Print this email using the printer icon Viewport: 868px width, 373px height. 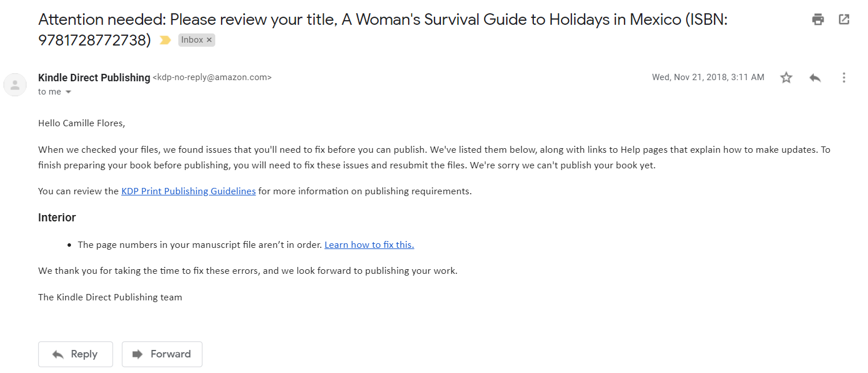pyautogui.click(x=818, y=20)
